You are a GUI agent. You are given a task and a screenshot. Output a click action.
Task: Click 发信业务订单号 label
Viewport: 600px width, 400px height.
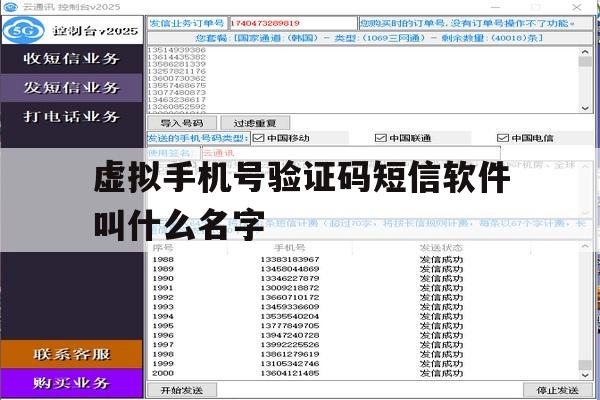point(187,23)
